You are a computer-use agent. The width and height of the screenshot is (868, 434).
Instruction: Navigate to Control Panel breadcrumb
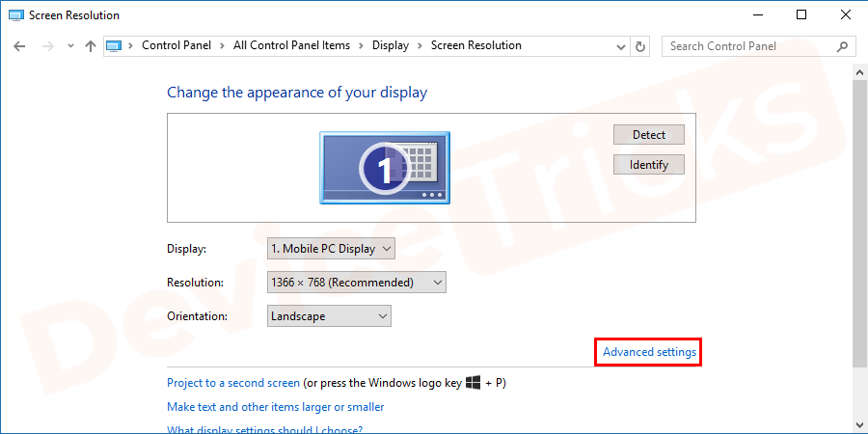[x=176, y=46]
